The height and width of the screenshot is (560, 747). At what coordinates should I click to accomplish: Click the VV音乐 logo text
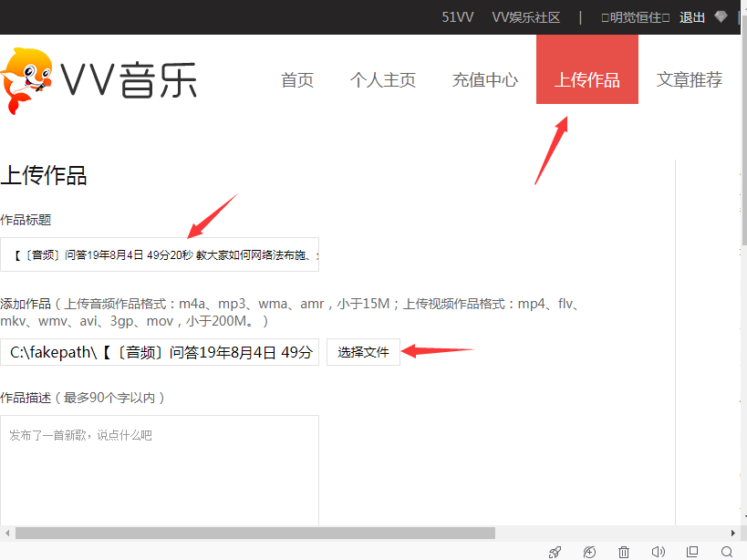pyautogui.click(x=129, y=80)
